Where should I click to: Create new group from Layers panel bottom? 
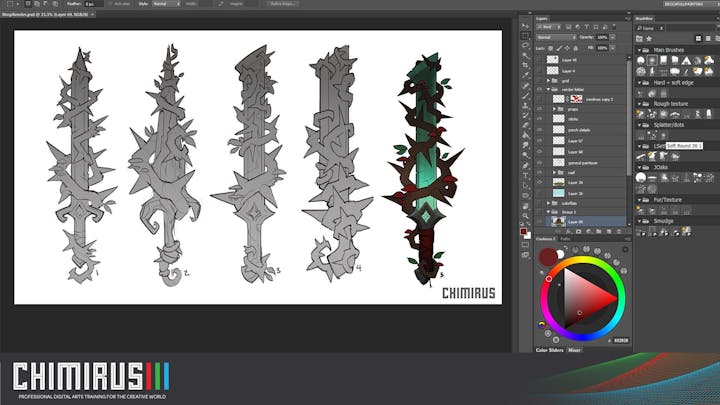click(598, 231)
